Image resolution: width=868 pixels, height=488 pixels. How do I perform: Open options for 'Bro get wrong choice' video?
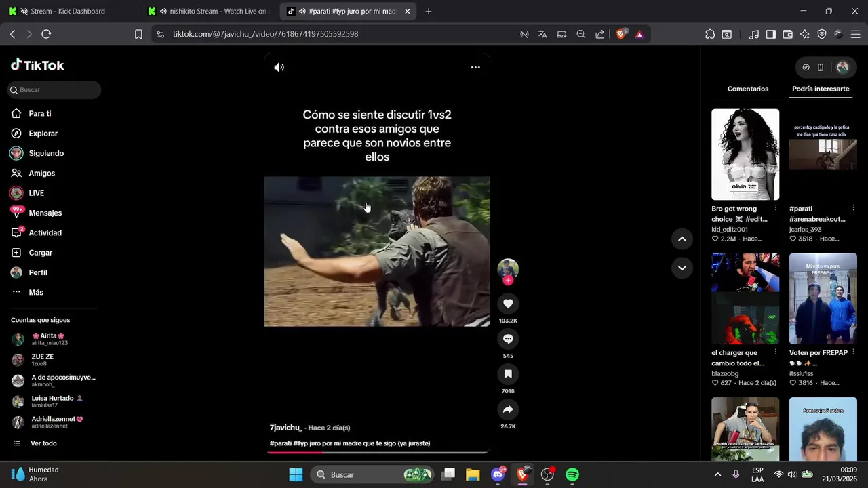[x=776, y=208]
